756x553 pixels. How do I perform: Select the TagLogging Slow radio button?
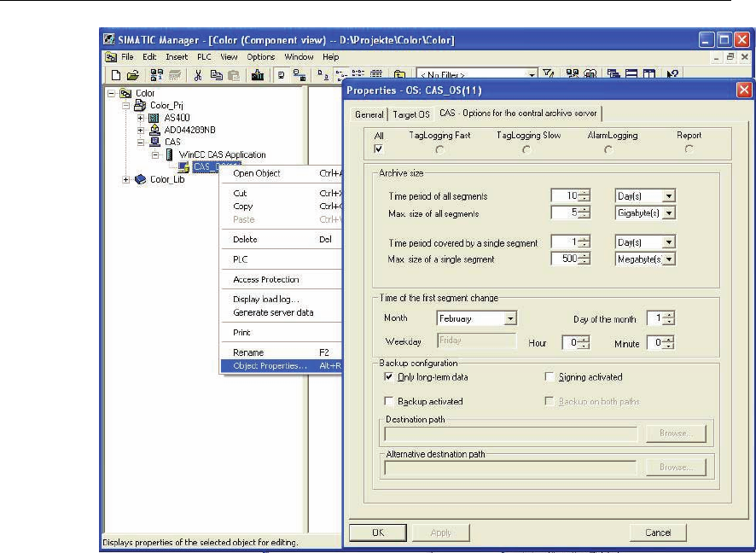tap(526, 150)
